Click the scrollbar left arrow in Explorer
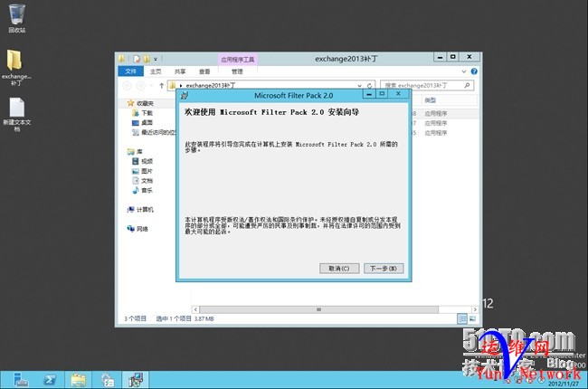This screenshot has width=588, height=389. (195, 309)
